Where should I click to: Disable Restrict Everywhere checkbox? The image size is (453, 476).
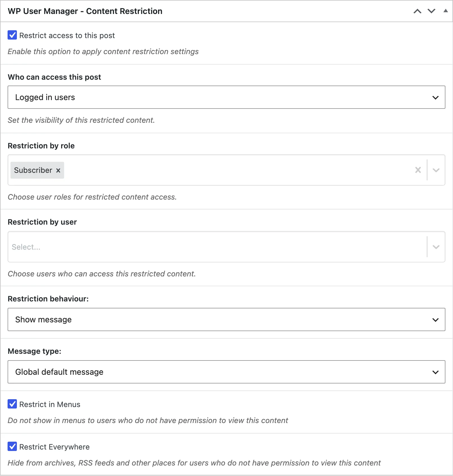tap(12, 447)
